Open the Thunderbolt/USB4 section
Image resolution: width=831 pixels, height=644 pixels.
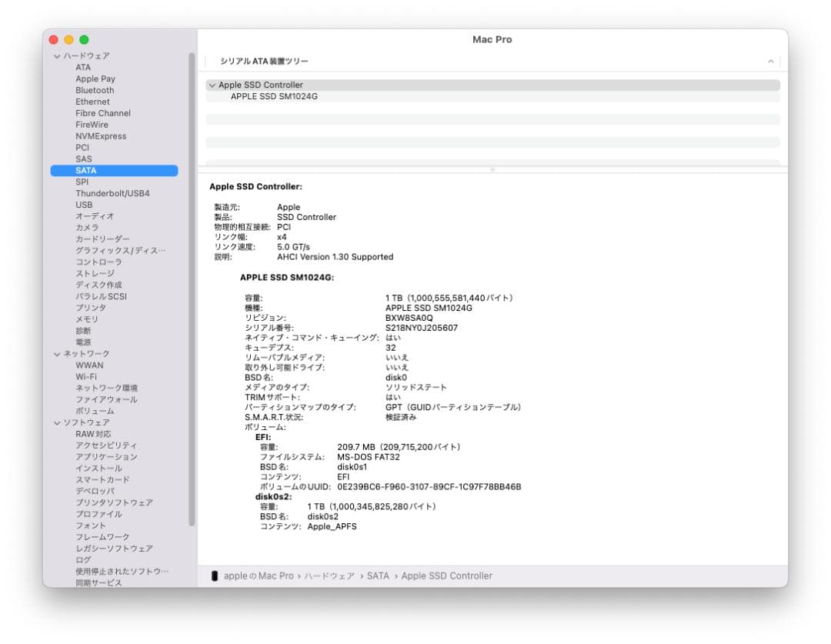(110, 193)
